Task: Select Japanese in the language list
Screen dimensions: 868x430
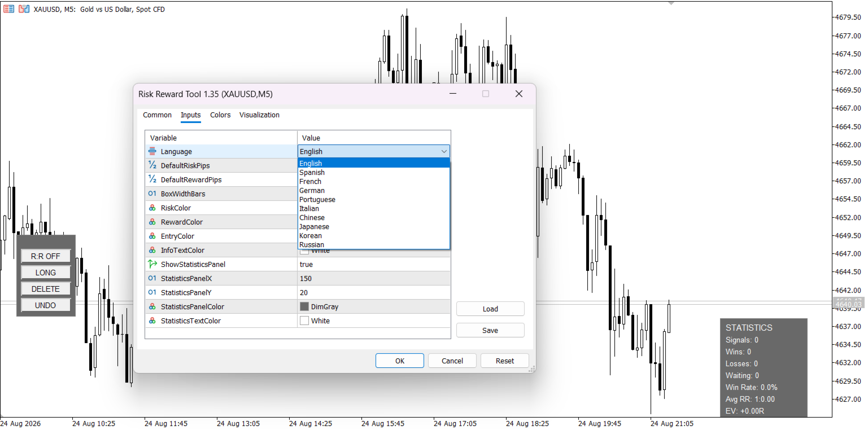Action: tap(374, 227)
